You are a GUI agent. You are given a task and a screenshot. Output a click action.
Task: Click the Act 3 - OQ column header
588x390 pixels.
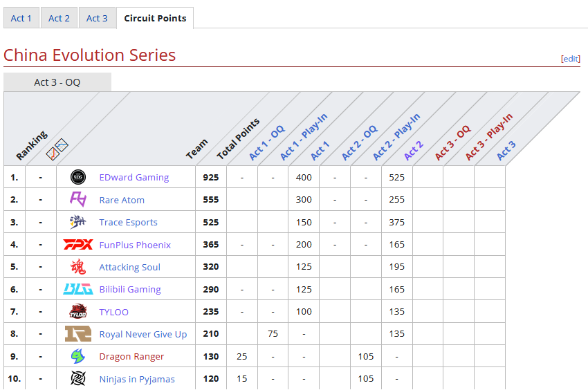click(452, 143)
